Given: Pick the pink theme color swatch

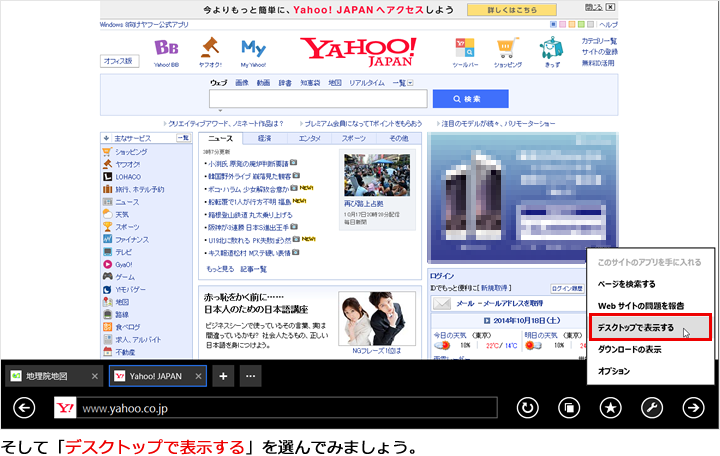Looking at the screenshot, I should tap(563, 24).
